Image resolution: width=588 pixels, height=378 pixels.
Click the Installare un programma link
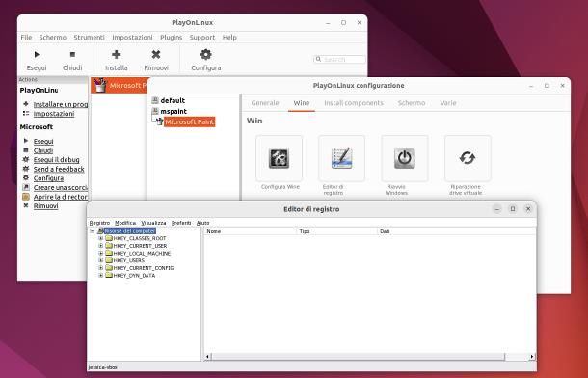61,104
